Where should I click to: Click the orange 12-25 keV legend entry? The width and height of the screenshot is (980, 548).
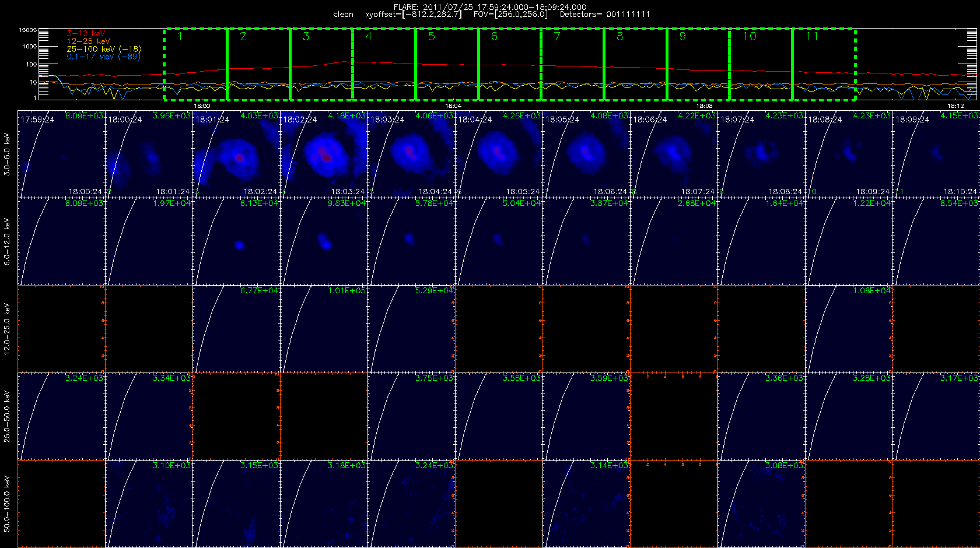click(88, 41)
